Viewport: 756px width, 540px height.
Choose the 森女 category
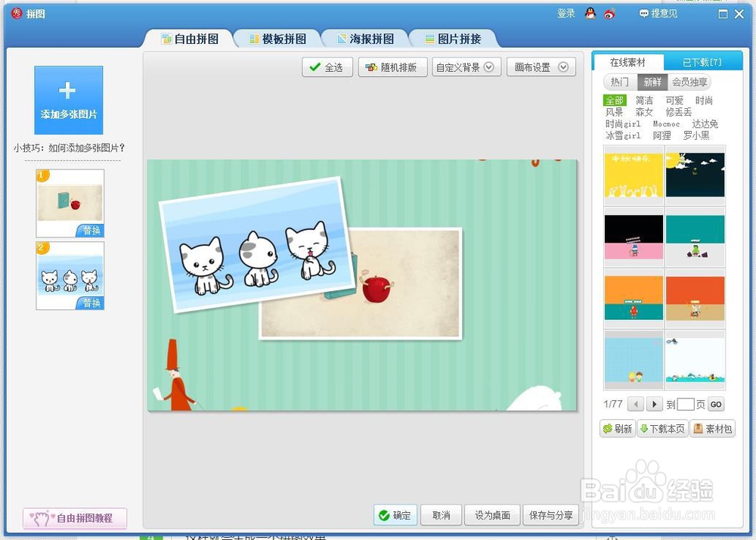coord(645,112)
